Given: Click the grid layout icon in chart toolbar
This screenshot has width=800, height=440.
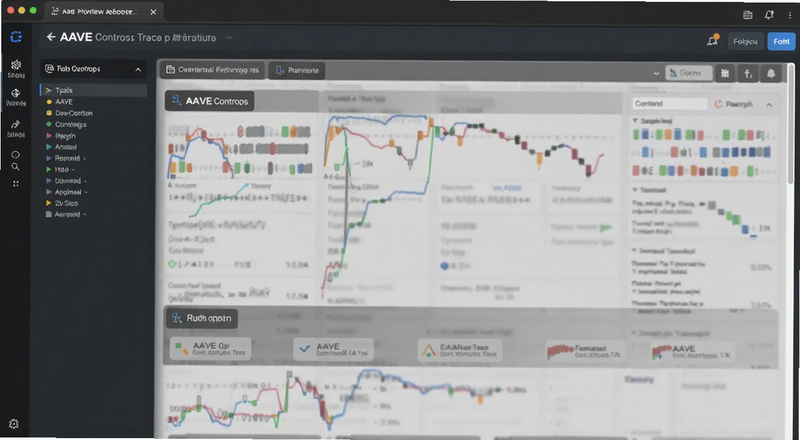Looking at the screenshot, I should click(x=724, y=74).
